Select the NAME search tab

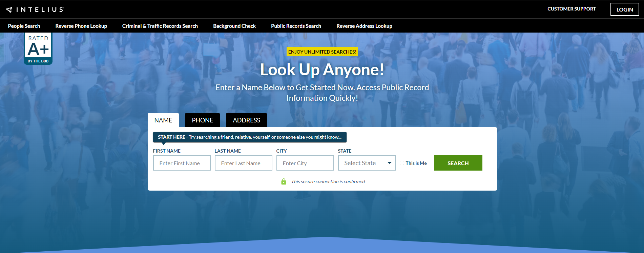pyautogui.click(x=163, y=120)
